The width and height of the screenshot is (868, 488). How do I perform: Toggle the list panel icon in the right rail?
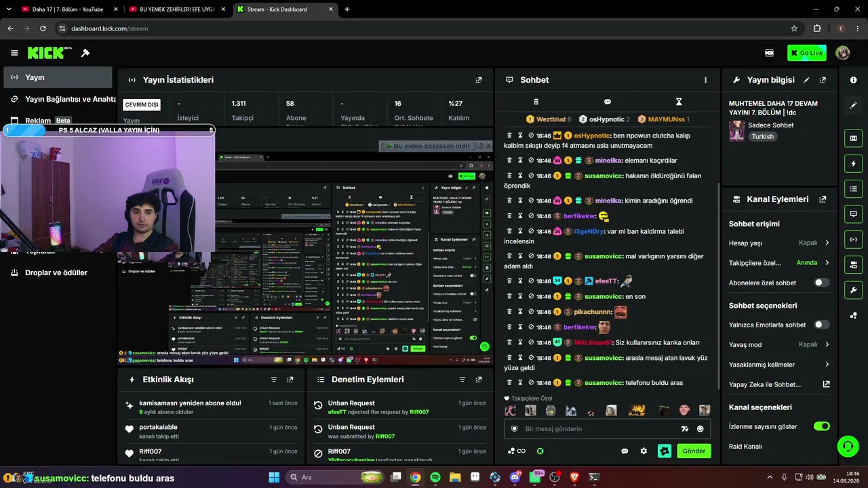pyautogui.click(x=853, y=188)
